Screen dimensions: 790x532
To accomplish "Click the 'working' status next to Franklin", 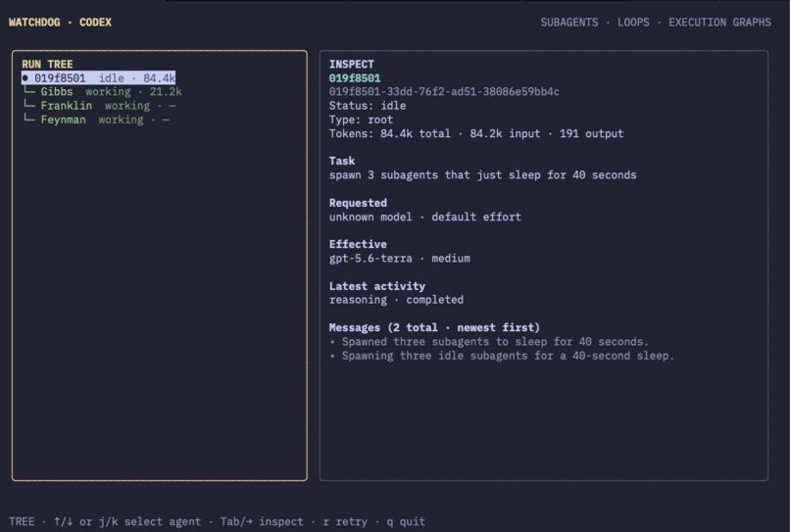I will (127, 106).
